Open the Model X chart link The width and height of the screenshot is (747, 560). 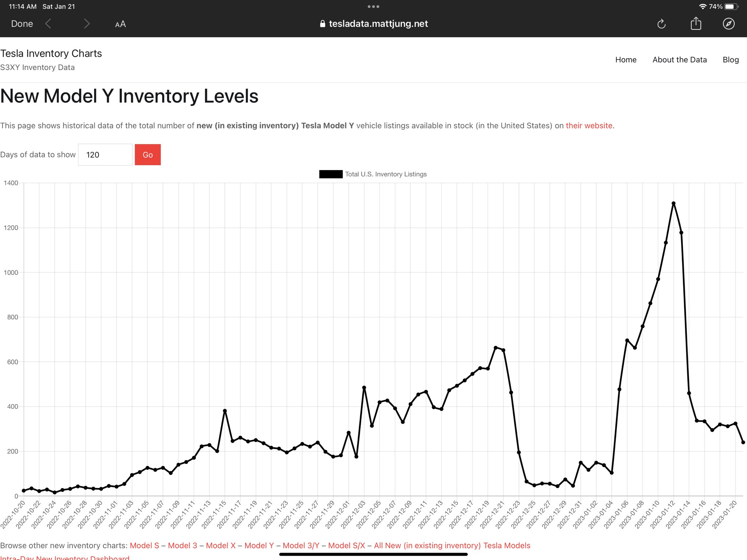click(221, 545)
